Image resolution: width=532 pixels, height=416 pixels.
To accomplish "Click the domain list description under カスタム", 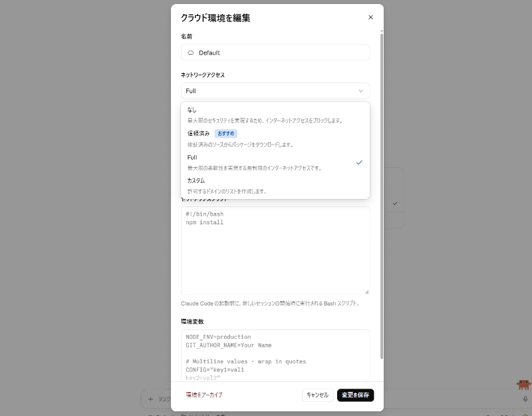I will 227,192.
